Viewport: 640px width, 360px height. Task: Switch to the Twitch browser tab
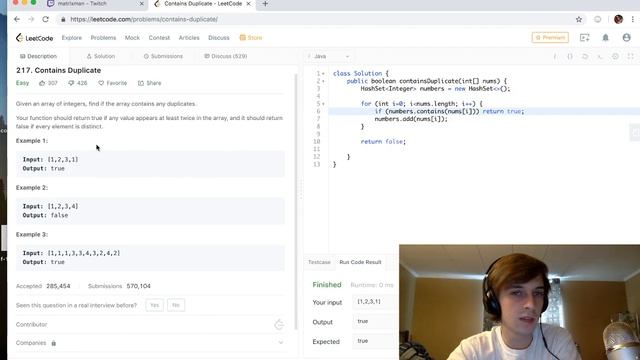click(x=96, y=4)
